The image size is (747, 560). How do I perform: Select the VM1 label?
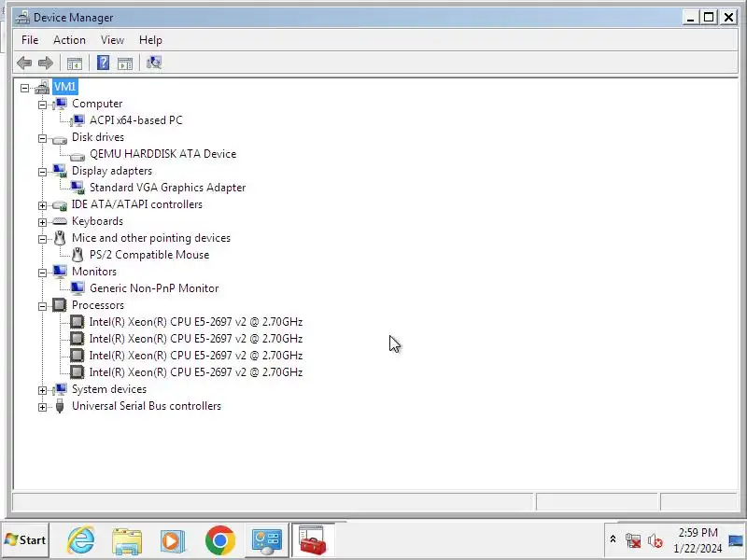(64, 87)
